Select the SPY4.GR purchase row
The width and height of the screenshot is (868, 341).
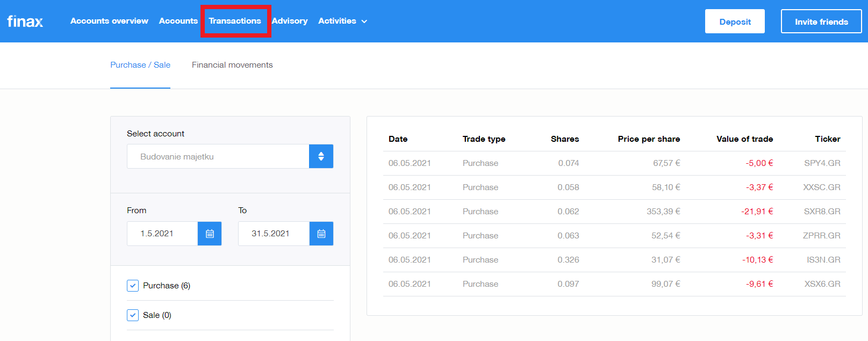point(614,163)
